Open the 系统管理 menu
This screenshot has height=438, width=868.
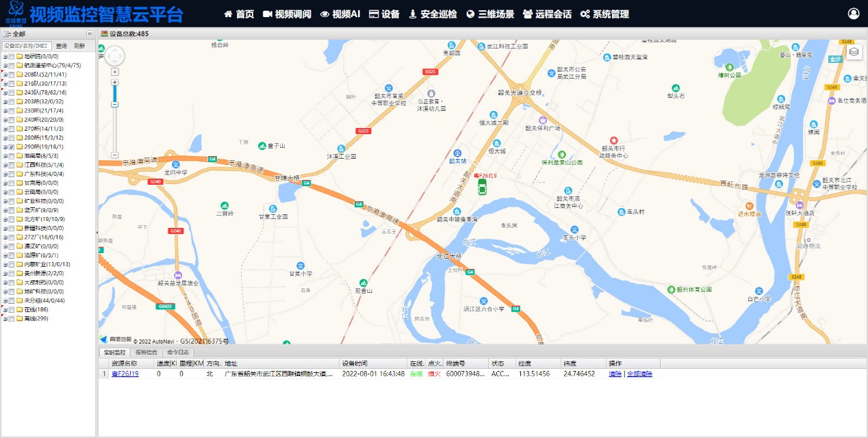click(604, 14)
